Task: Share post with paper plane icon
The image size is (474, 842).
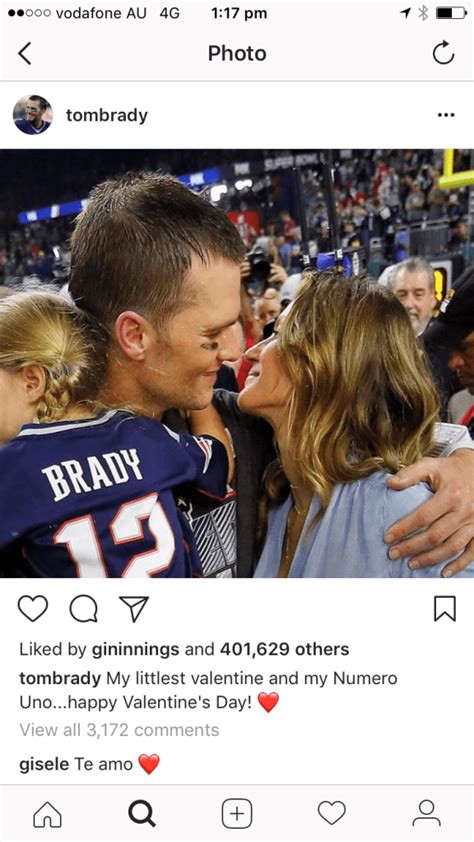Action: (134, 609)
